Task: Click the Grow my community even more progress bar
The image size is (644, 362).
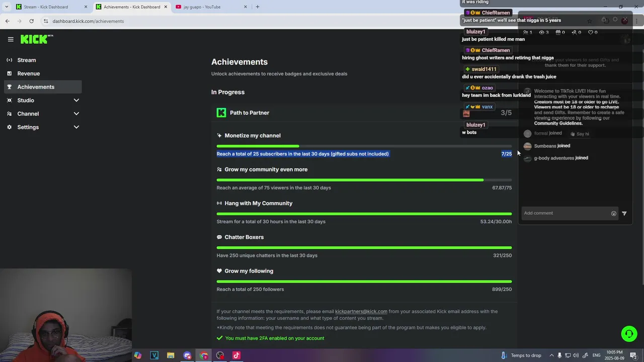Action: pyautogui.click(x=364, y=180)
